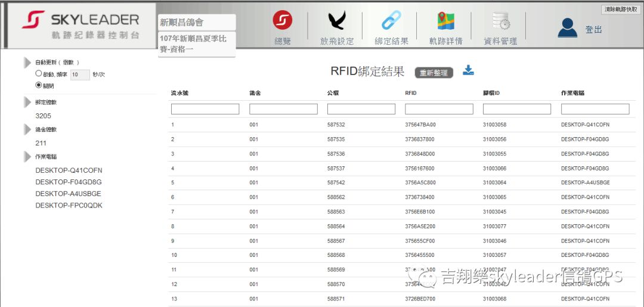The width and height of the screenshot is (644, 307).
Task: Click the 清除軌跡快取 button
Action: point(621,10)
